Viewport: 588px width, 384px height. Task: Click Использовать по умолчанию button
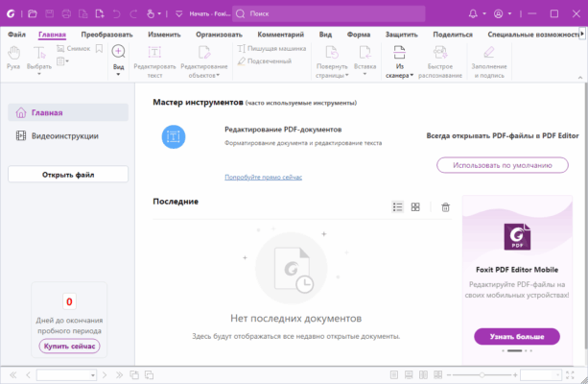(x=502, y=165)
